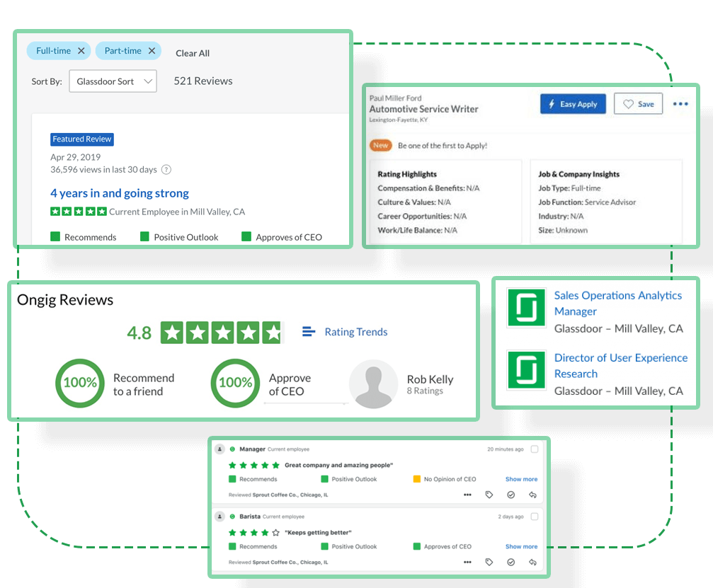Save the Automotive Service Writer job

click(x=639, y=104)
